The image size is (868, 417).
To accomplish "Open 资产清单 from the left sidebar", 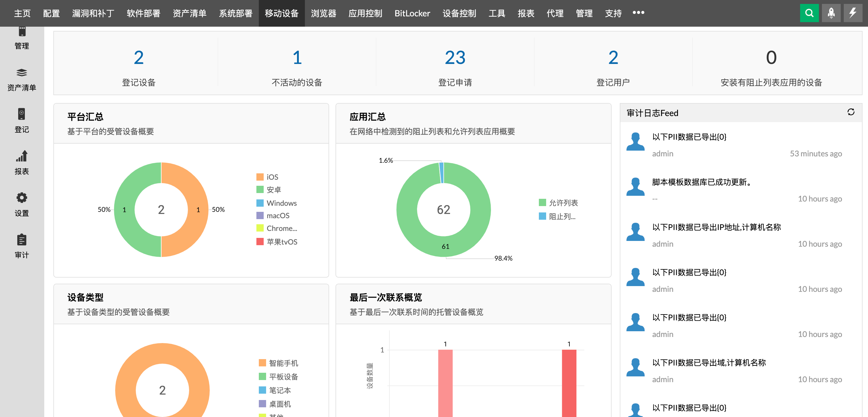I will click(x=22, y=79).
